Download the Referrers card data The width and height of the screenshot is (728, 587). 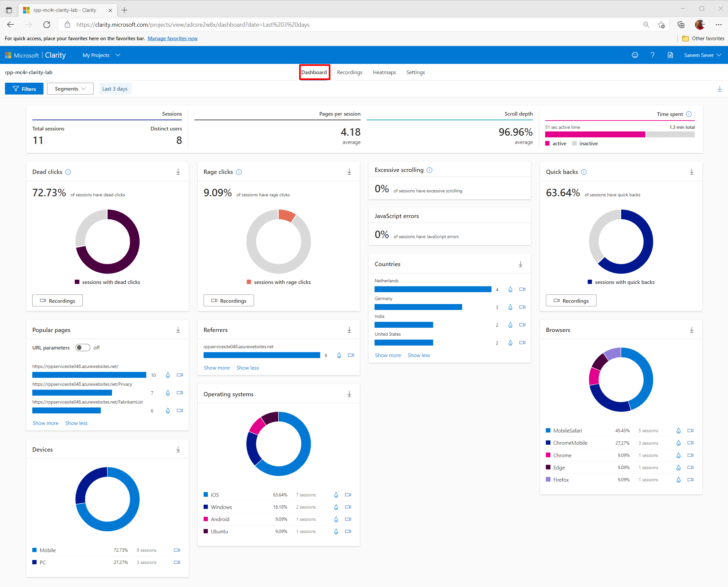click(349, 330)
